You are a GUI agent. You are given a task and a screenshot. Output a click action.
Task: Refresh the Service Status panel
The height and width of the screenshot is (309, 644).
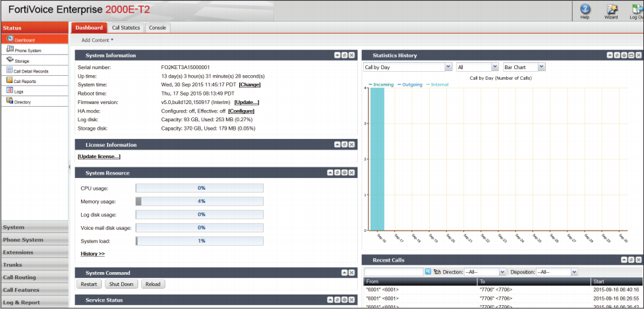pos(337,300)
